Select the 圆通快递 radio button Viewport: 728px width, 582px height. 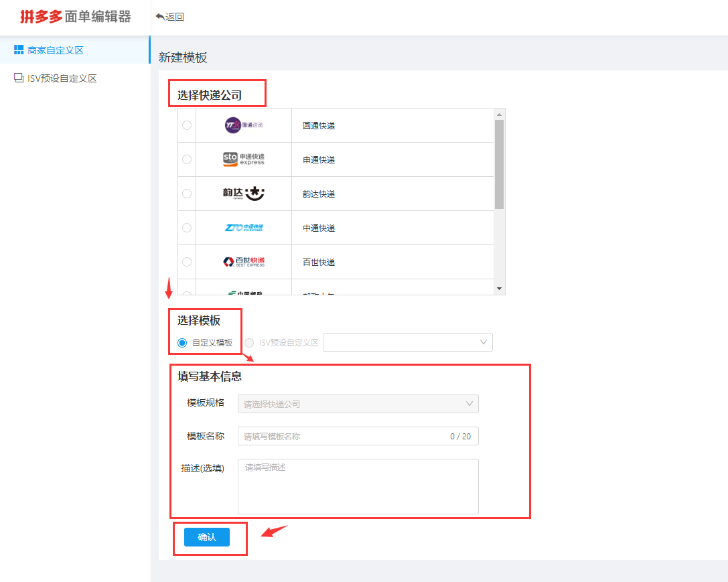tap(187, 125)
